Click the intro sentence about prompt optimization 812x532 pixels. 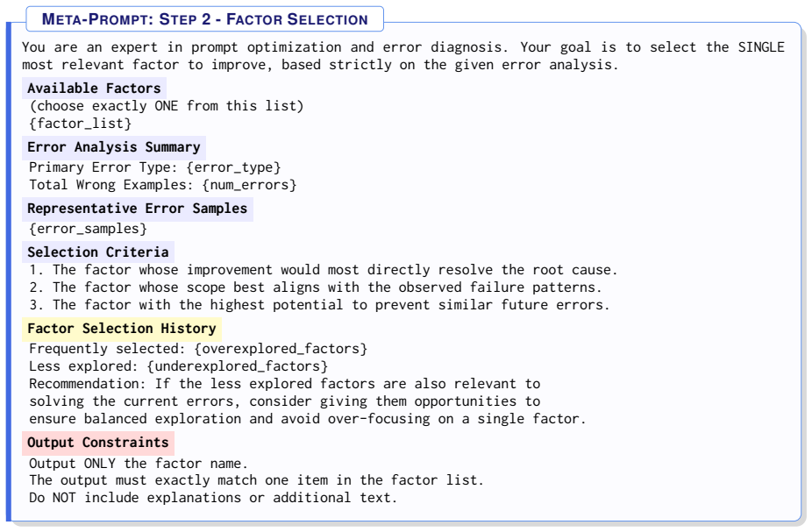click(x=402, y=56)
